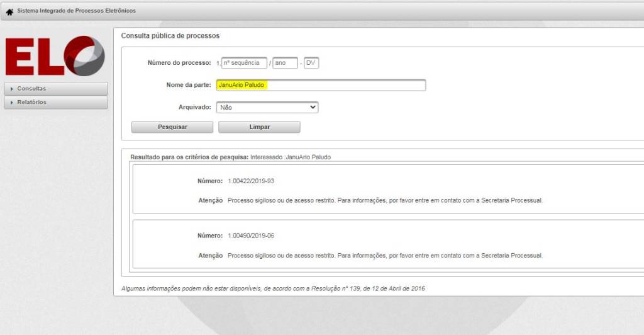Click the Consulta pública de processos heading
644x335 pixels.
click(170, 36)
